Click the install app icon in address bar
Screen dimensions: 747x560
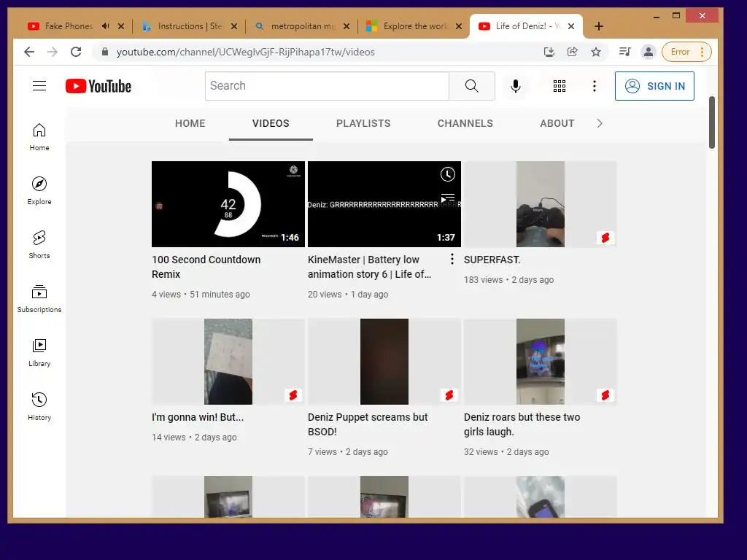pyautogui.click(x=549, y=52)
